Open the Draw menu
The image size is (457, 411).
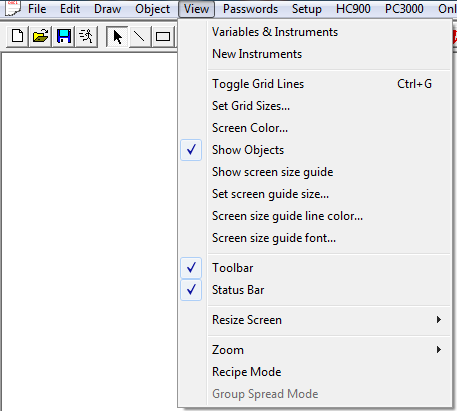[107, 9]
